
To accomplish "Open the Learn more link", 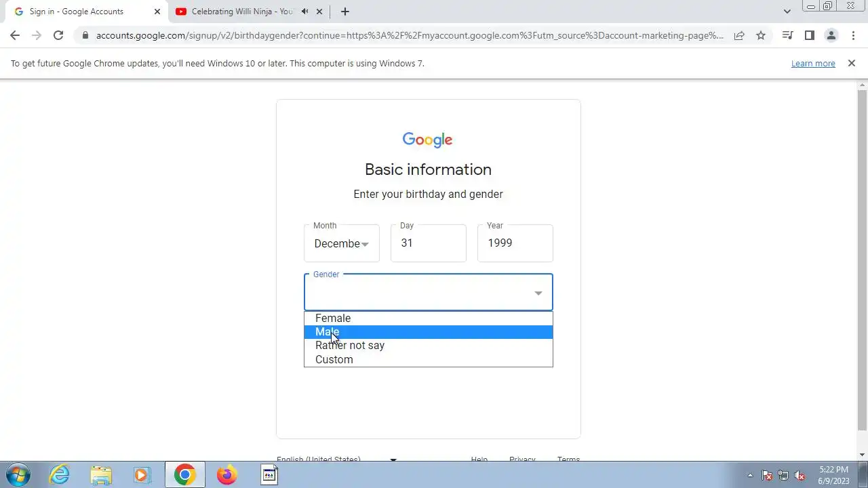I will coord(813,63).
